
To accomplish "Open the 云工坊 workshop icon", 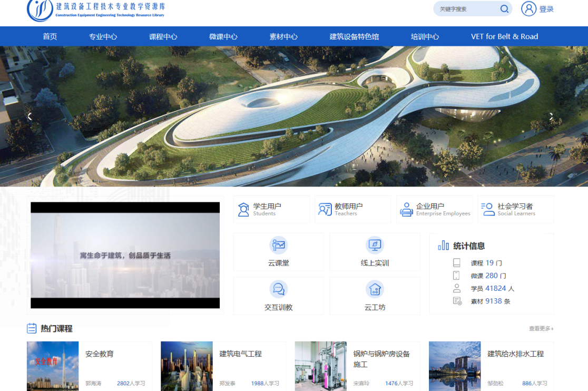I will pos(375,289).
